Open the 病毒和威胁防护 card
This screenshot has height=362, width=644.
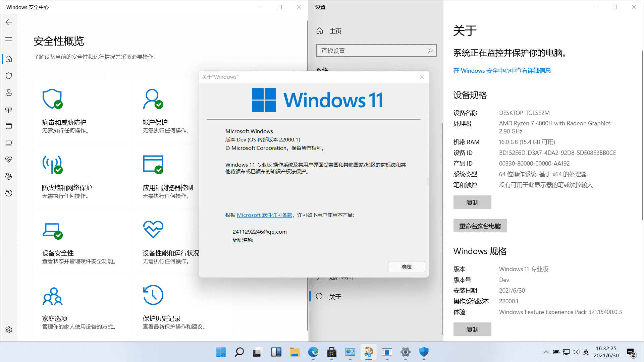(x=83, y=112)
